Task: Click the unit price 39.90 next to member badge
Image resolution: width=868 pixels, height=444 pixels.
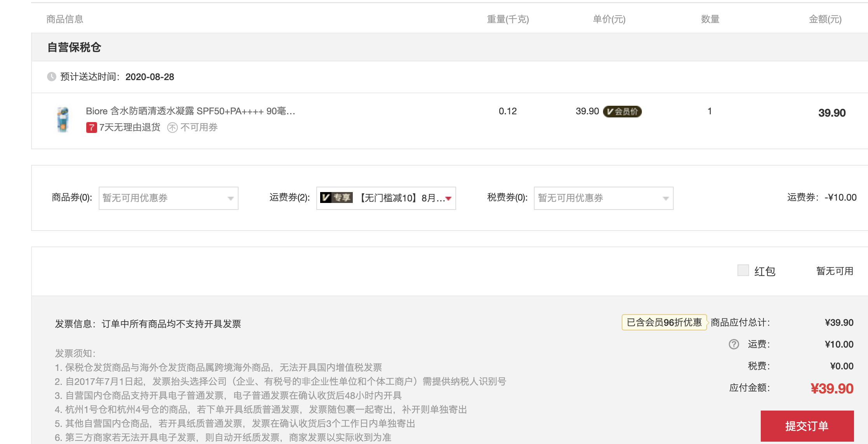Action: point(587,111)
